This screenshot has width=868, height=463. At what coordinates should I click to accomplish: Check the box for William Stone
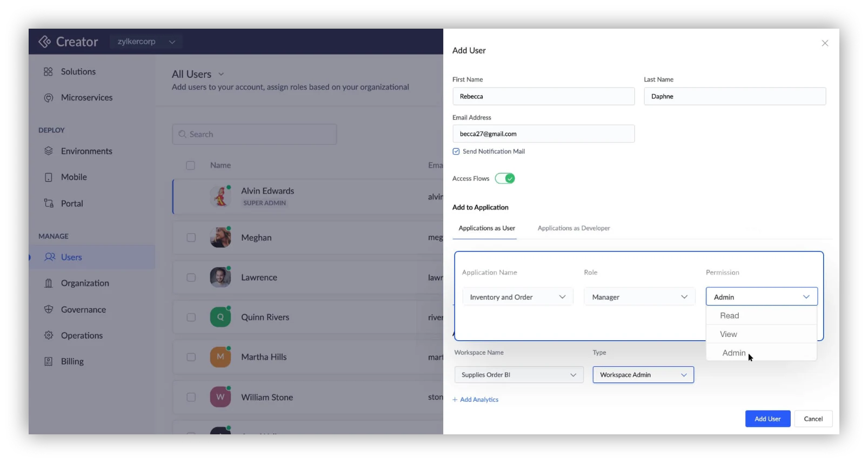[x=191, y=397]
